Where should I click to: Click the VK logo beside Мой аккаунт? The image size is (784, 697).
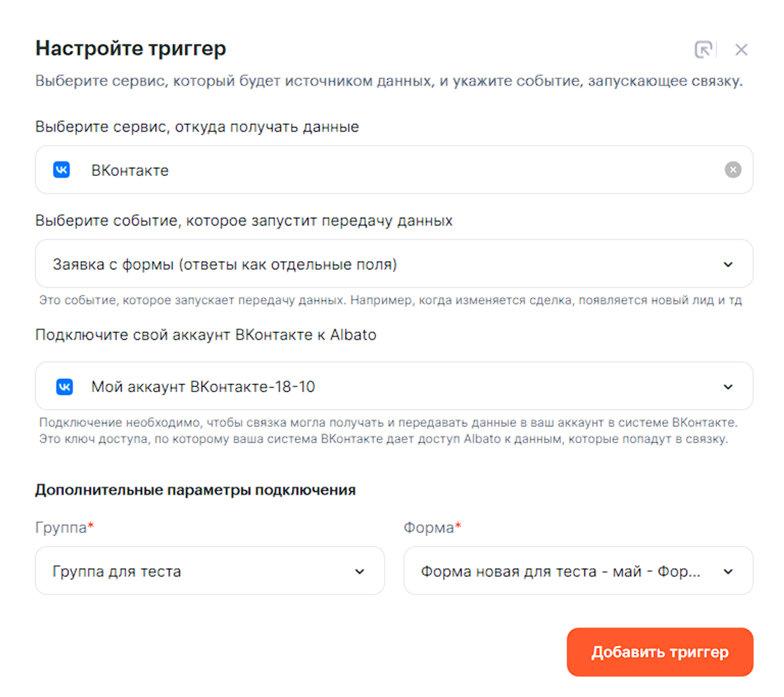[65, 387]
